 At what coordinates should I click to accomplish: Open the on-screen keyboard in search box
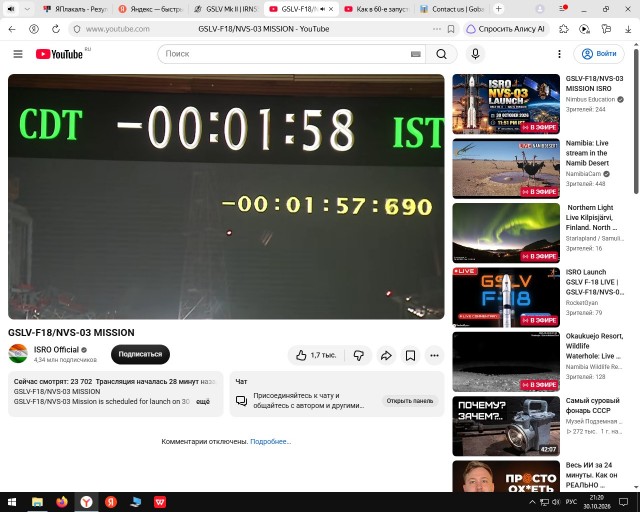coord(416,54)
